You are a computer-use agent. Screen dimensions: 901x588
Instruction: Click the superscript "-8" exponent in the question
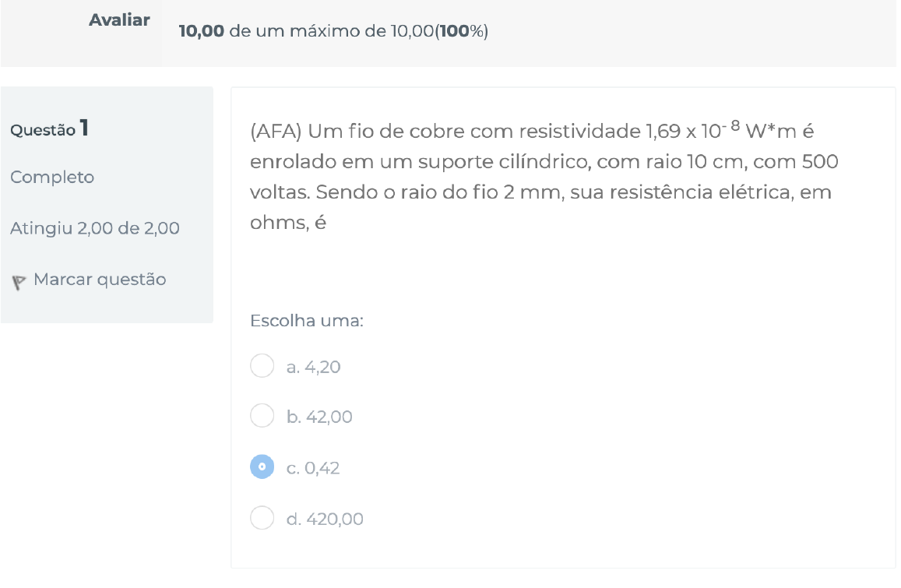point(727,125)
